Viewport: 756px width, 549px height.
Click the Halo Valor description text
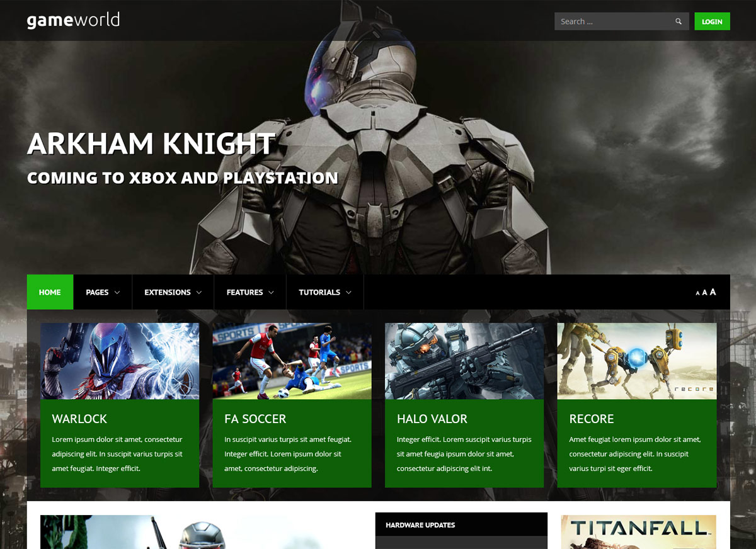pos(464,454)
